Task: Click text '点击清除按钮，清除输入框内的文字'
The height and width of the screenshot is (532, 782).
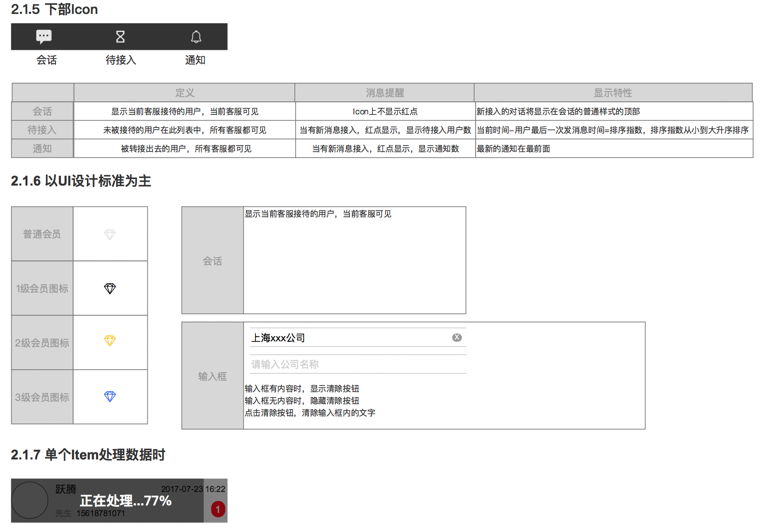Action: coord(310,412)
